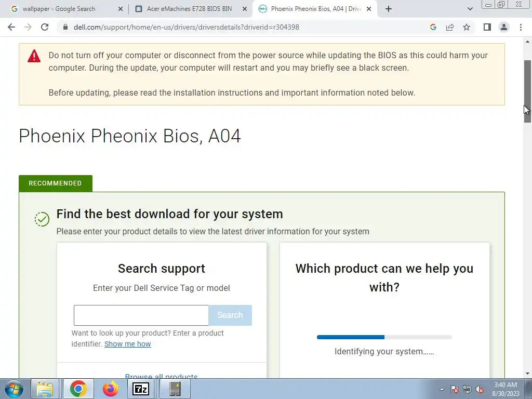This screenshot has width=532, height=399.
Task: Click the address bar URL
Action: pos(187,27)
